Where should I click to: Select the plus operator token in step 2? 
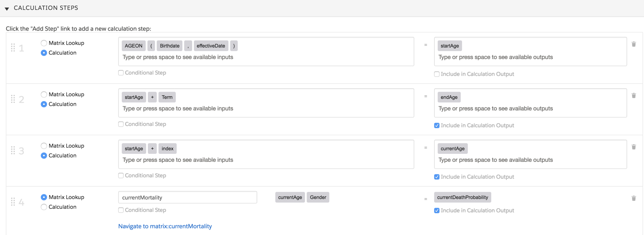tap(152, 97)
